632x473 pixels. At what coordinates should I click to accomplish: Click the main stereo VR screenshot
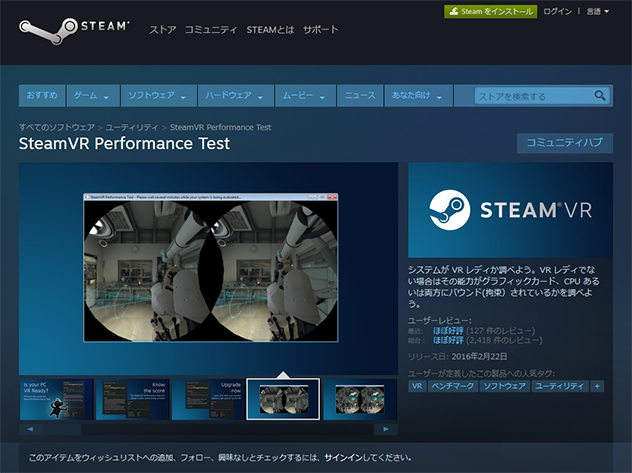pos(211,268)
